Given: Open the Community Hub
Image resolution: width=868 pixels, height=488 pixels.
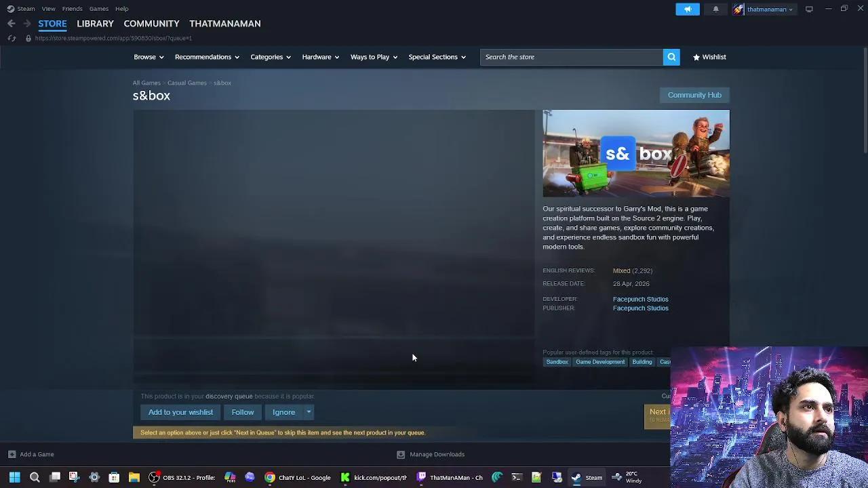Looking at the screenshot, I should pyautogui.click(x=694, y=95).
